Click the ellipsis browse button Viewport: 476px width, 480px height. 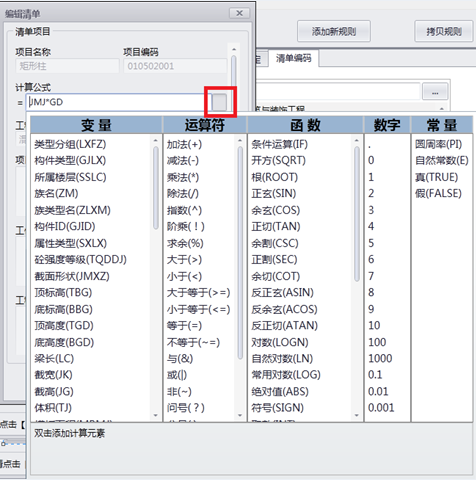[435, 92]
